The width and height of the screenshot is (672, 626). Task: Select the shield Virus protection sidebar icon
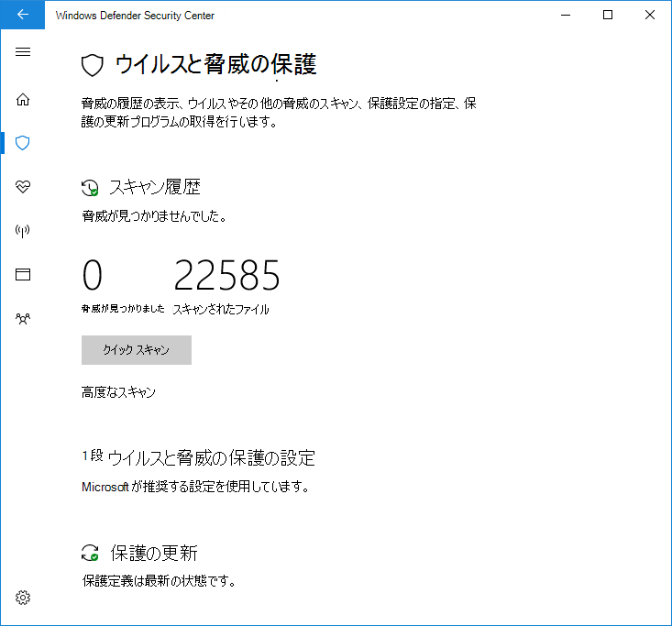[23, 143]
